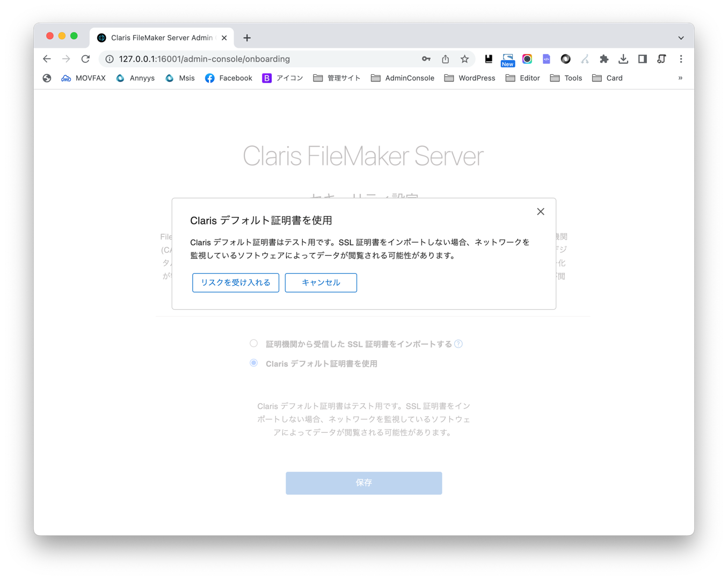This screenshot has width=728, height=580.
Task: Toggle the browser side panel
Action: point(643,59)
